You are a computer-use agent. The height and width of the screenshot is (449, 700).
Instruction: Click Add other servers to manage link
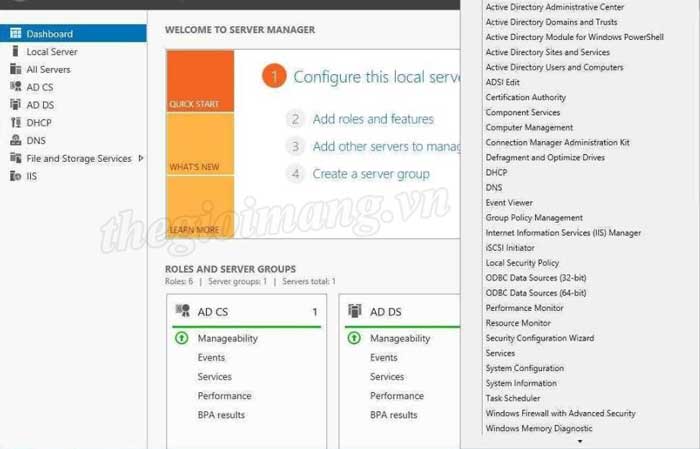386,146
